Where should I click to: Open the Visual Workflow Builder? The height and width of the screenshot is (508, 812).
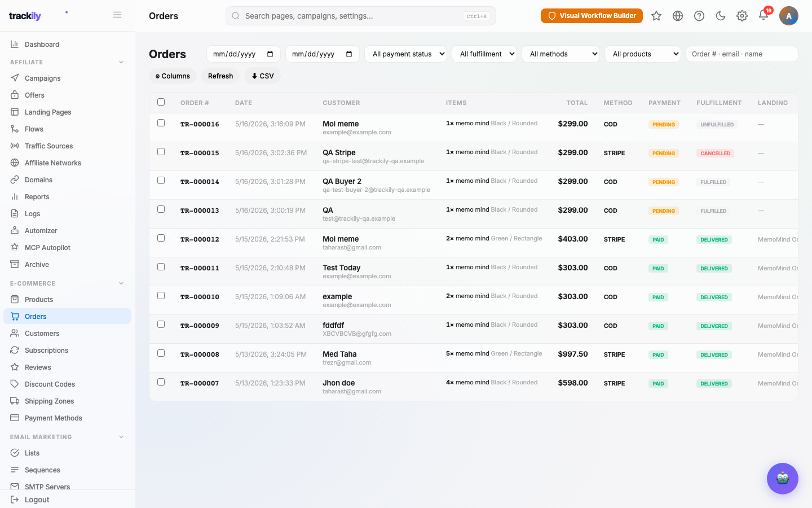(x=592, y=16)
